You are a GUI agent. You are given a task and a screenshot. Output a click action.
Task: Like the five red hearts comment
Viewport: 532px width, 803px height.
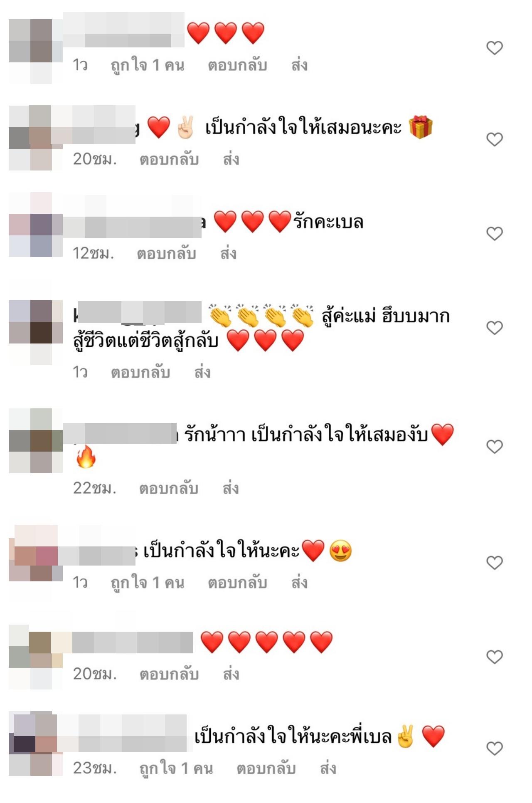495,657
